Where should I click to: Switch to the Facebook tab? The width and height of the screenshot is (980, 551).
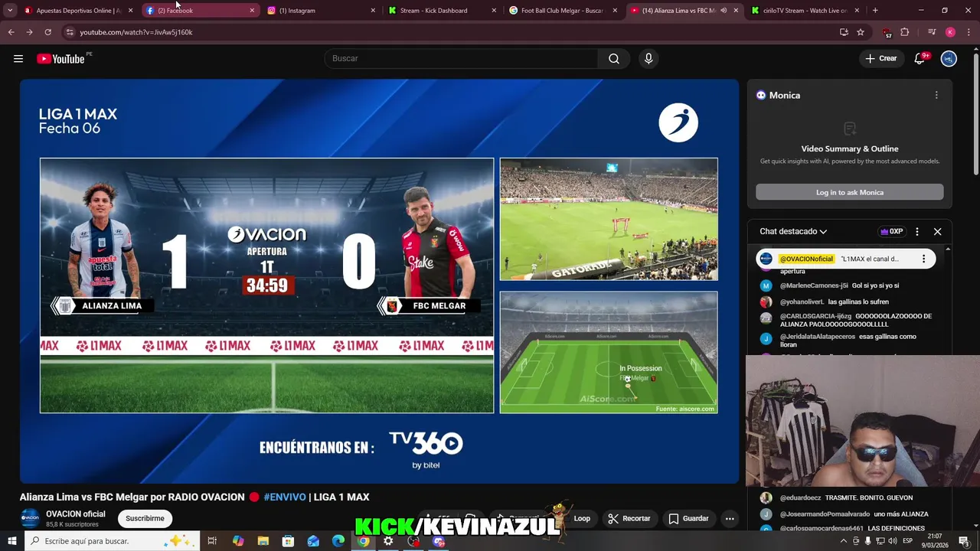[199, 11]
